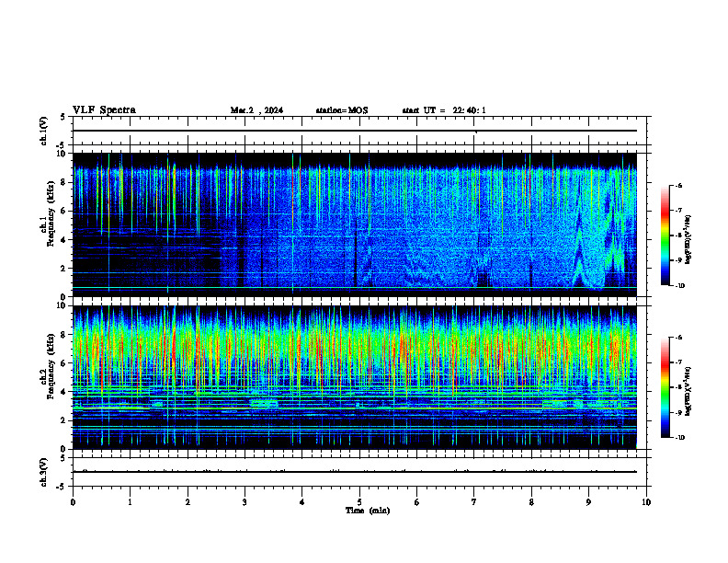Viewport: 728px width, 563px height.
Task: Click the "9" minute tick on time axis
Action: pyautogui.click(x=588, y=502)
